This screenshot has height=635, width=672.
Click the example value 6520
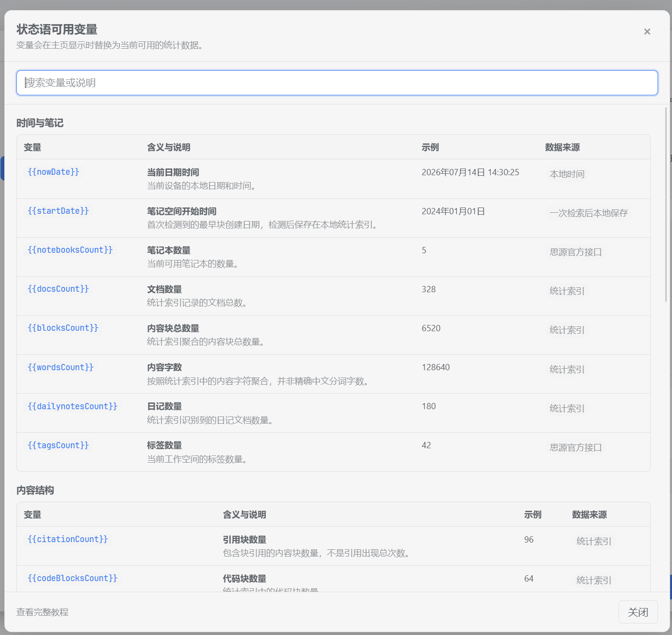coord(431,328)
